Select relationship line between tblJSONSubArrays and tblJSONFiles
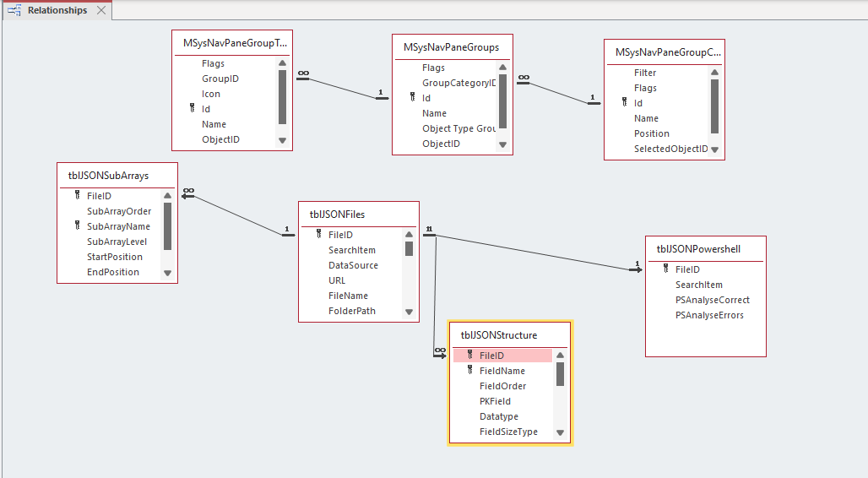 239,215
